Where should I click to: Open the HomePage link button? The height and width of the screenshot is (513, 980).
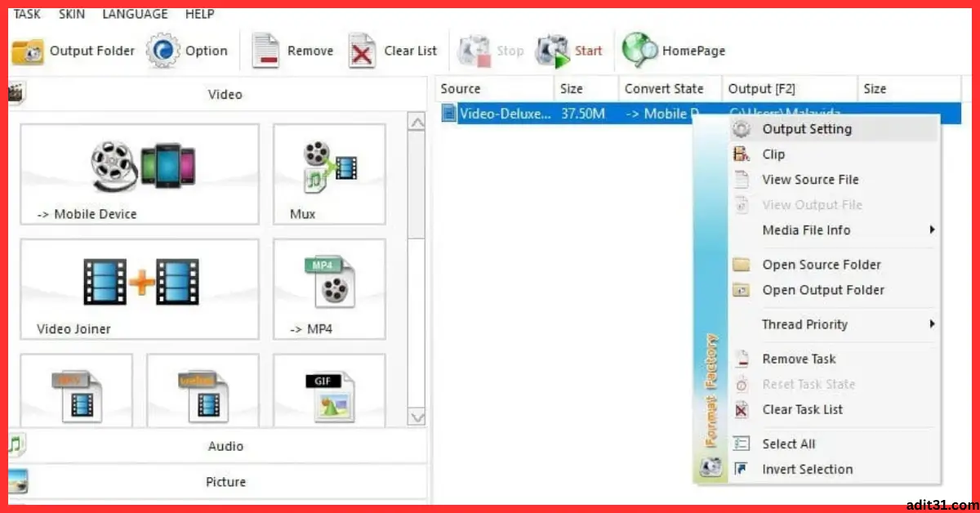pyautogui.click(x=674, y=51)
